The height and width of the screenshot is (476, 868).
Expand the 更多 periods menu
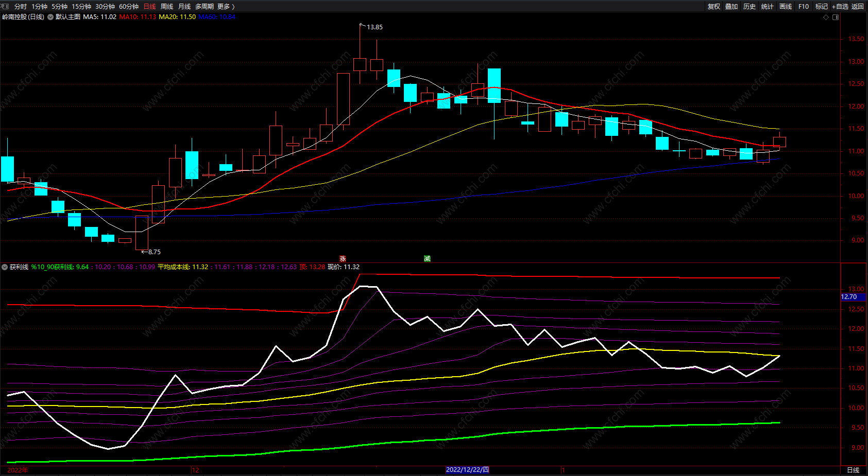(226, 7)
